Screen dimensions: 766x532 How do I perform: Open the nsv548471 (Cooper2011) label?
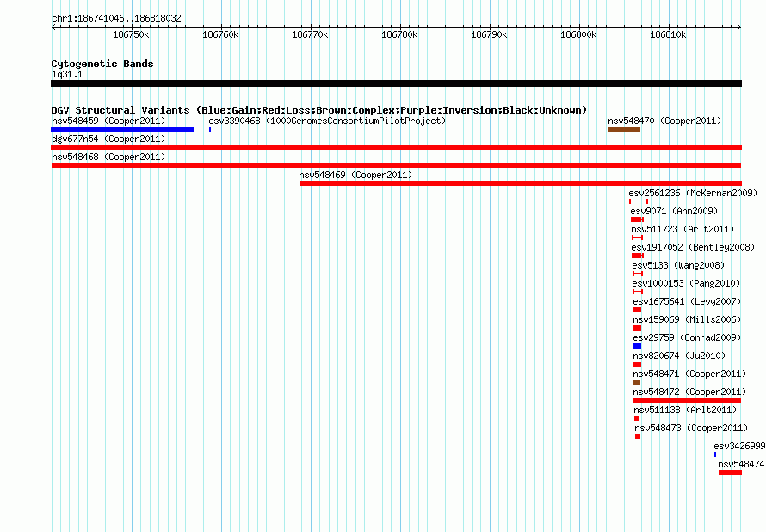pyautogui.click(x=689, y=374)
